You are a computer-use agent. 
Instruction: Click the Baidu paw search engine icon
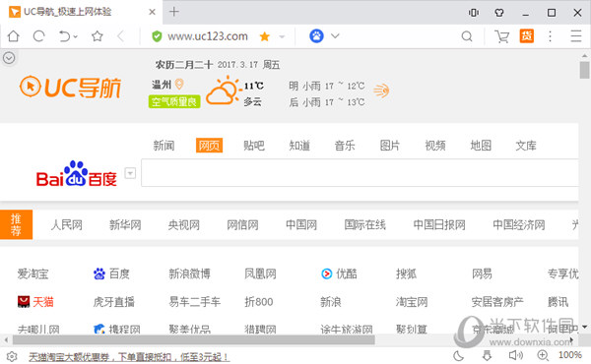pyautogui.click(x=316, y=36)
